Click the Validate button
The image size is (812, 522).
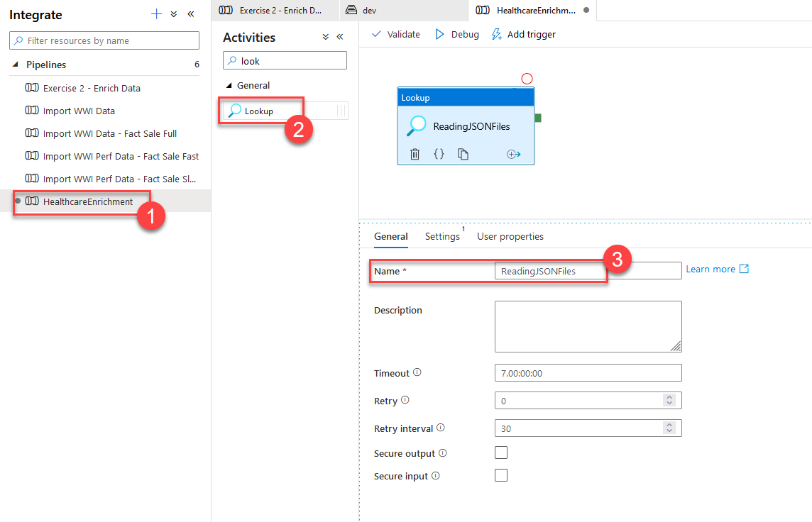point(396,34)
